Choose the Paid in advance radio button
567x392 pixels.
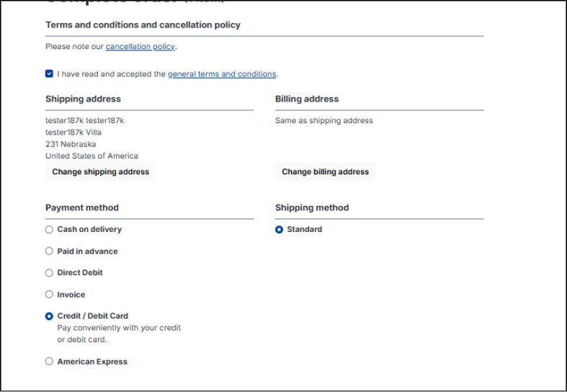click(49, 251)
